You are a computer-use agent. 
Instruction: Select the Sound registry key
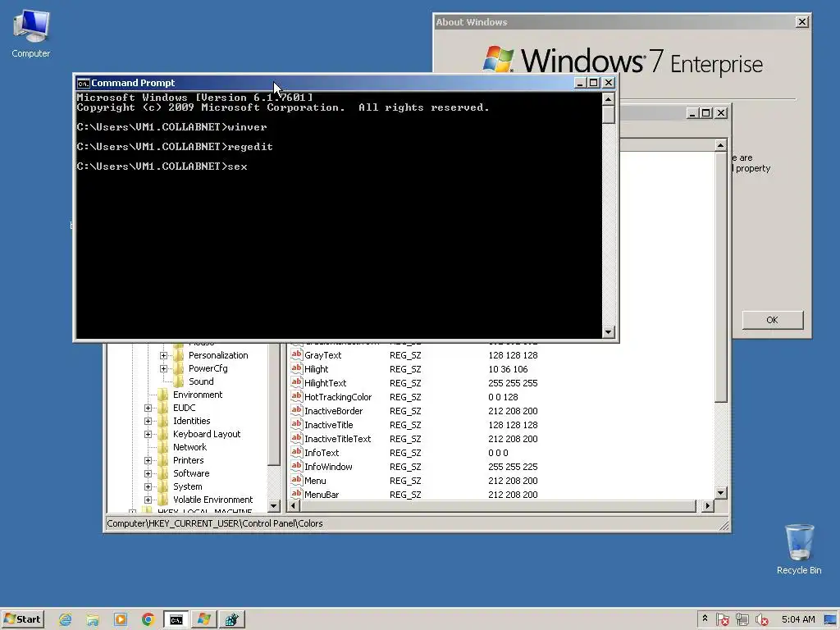[x=201, y=381]
